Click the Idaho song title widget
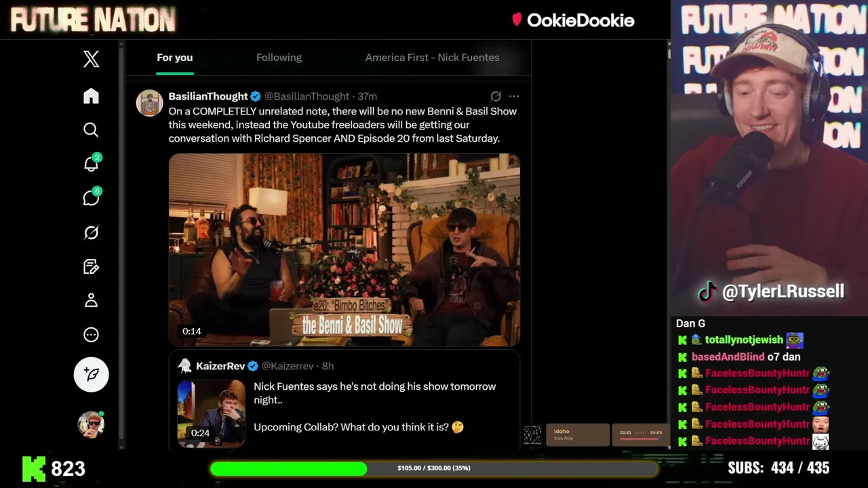 click(x=578, y=434)
